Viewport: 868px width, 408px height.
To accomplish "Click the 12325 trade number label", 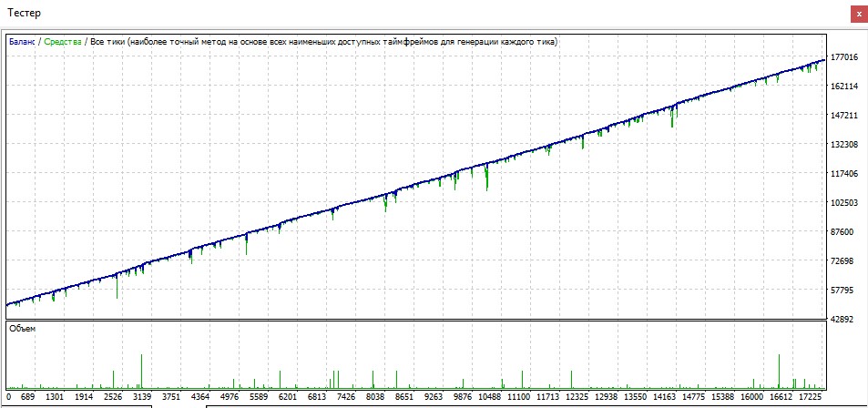I will coord(577,397).
